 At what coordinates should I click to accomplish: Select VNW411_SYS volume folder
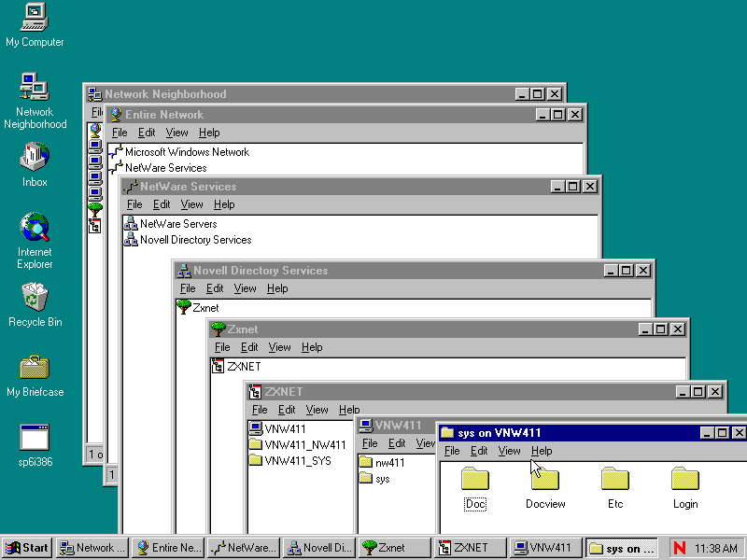tap(289, 461)
